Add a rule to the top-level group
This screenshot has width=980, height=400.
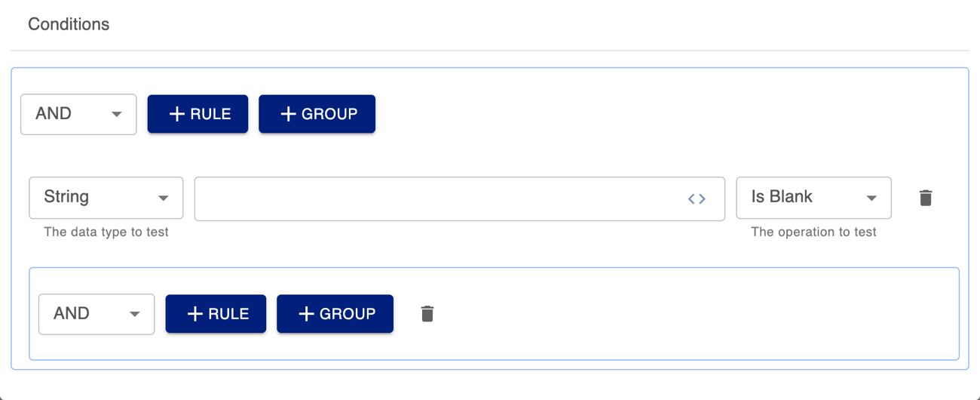198,114
